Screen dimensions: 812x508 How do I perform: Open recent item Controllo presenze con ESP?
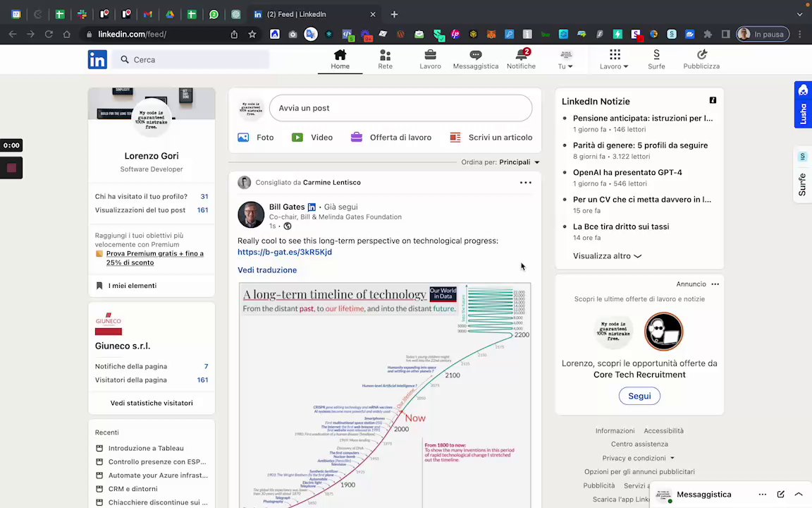(x=157, y=462)
